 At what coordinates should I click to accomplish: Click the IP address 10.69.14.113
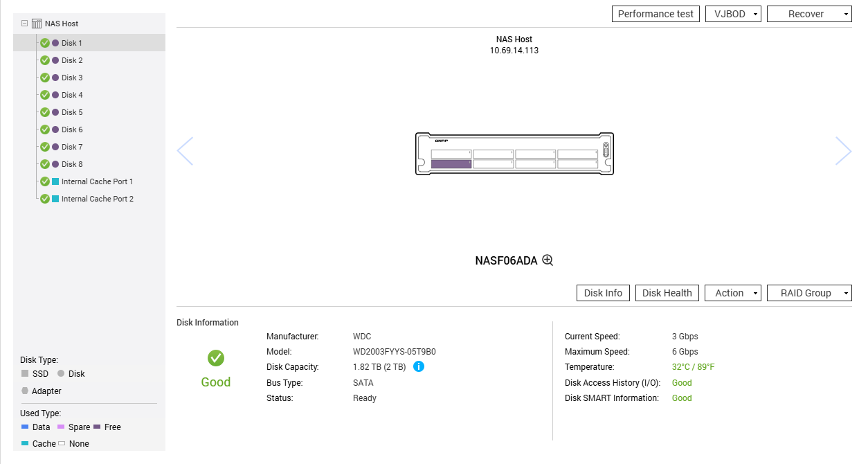[x=514, y=51]
